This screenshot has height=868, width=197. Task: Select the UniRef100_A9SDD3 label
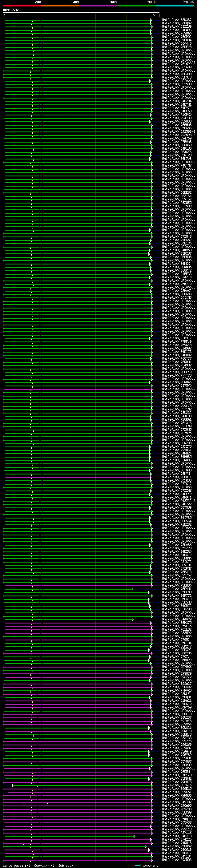tap(177, 860)
